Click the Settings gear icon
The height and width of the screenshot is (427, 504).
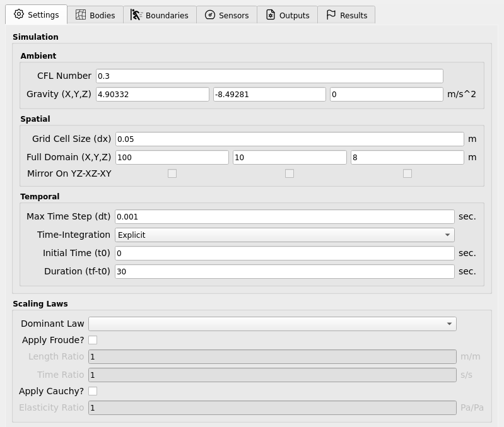point(19,15)
